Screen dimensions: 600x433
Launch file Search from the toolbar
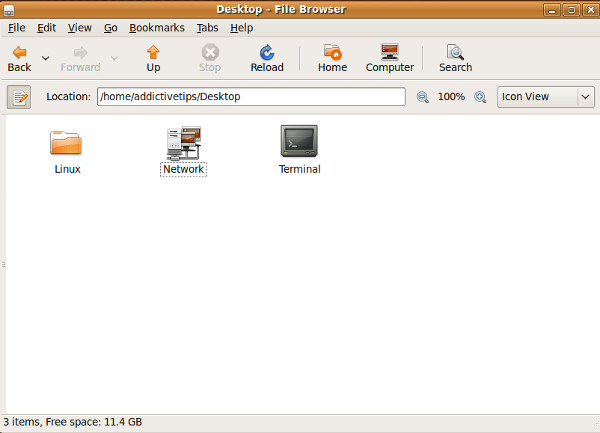pyautogui.click(x=455, y=59)
